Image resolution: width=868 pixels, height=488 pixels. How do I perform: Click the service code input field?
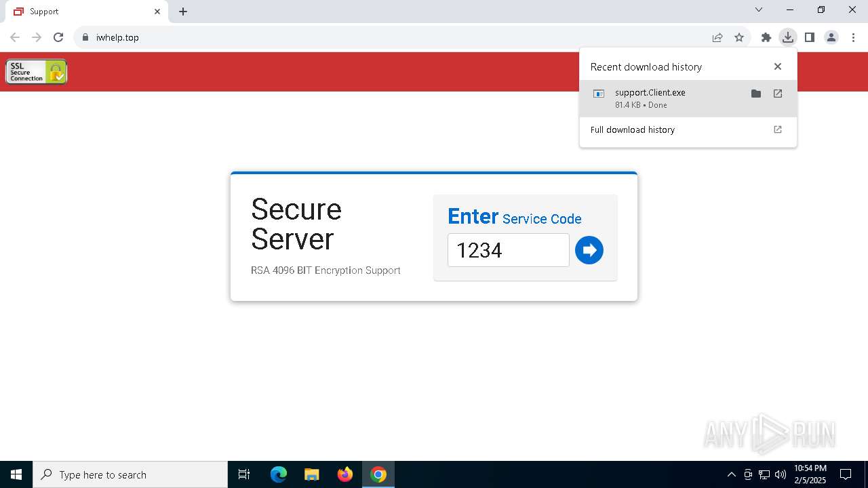point(509,250)
